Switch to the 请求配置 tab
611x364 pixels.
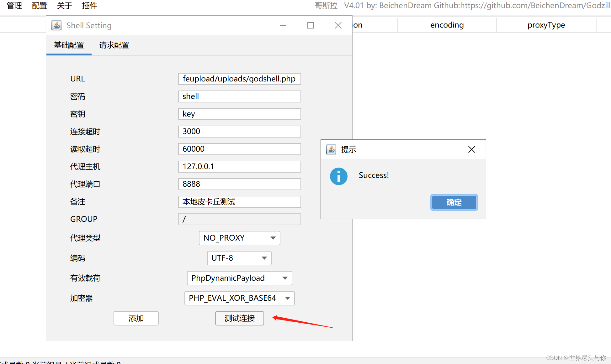click(114, 45)
